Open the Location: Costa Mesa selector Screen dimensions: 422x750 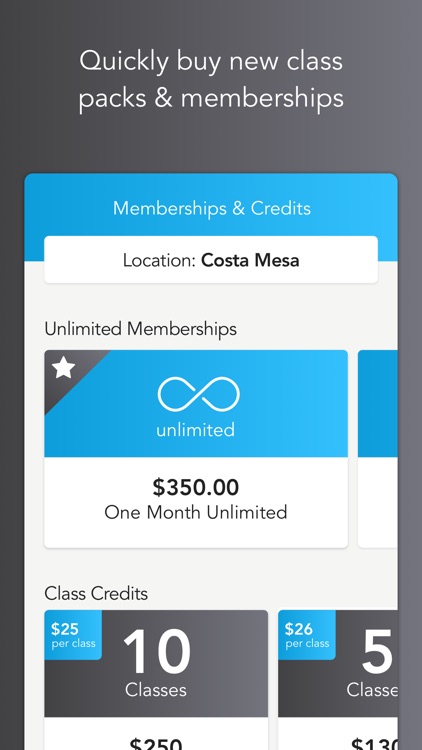coord(211,260)
